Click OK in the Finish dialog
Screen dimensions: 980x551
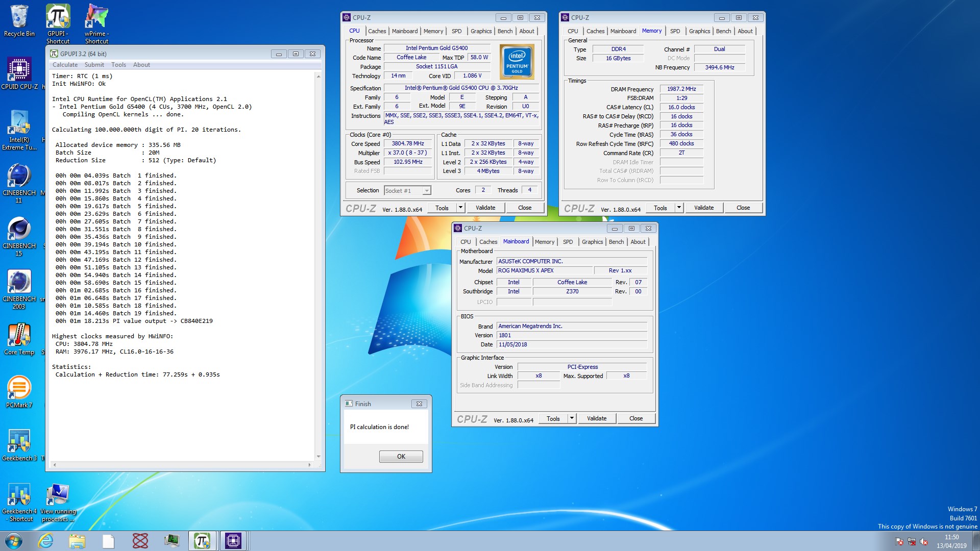tap(401, 457)
